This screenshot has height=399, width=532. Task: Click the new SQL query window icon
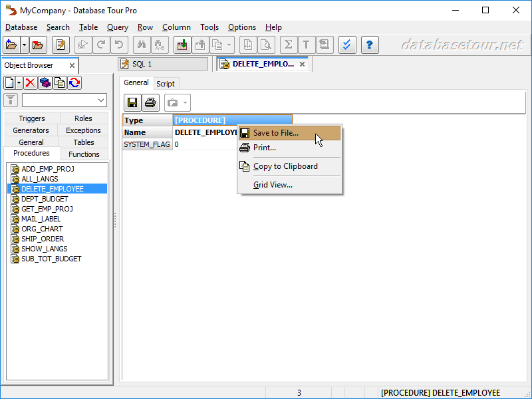(61, 45)
